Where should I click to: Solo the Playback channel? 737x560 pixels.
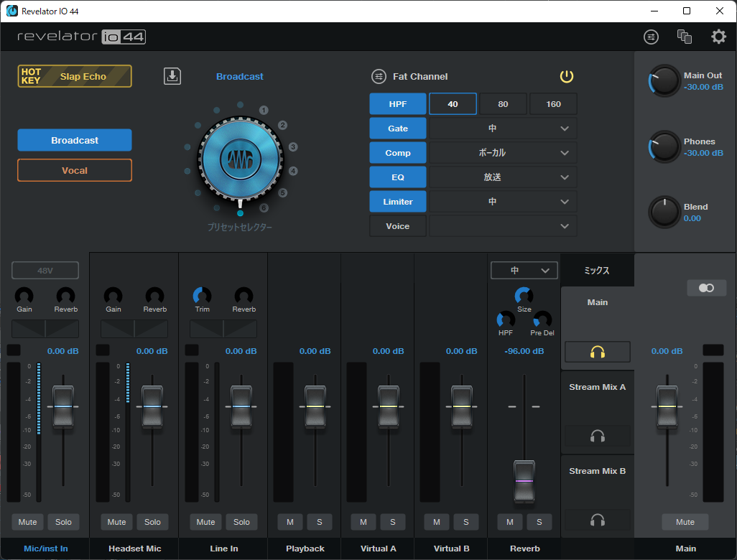pyautogui.click(x=320, y=522)
